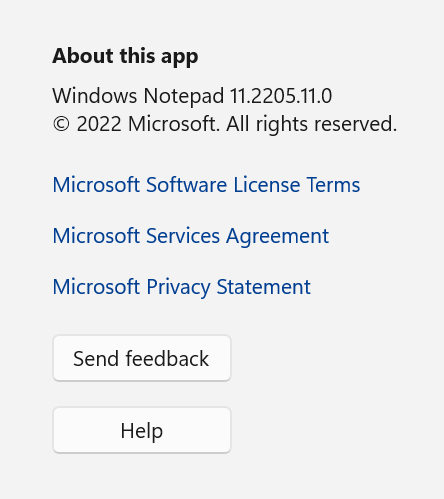View the Microsoft Privacy Statement link

[x=182, y=287]
